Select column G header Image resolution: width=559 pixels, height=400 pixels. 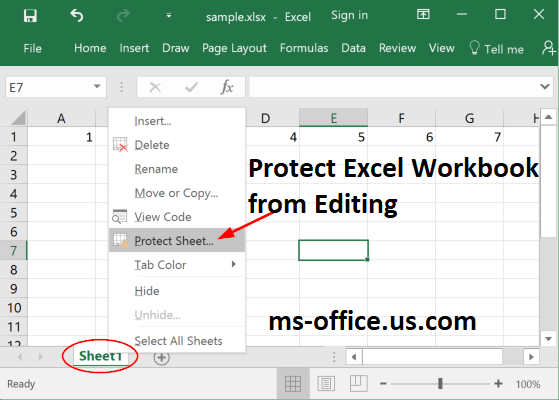(x=470, y=118)
